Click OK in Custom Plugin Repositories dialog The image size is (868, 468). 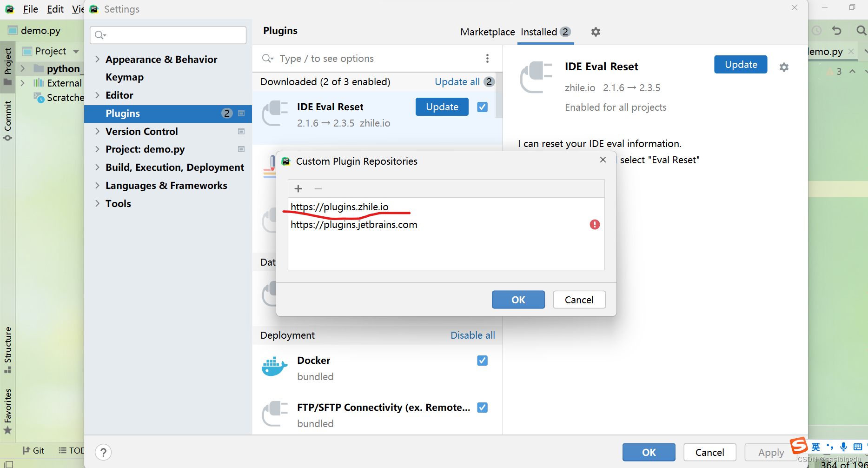(518, 300)
